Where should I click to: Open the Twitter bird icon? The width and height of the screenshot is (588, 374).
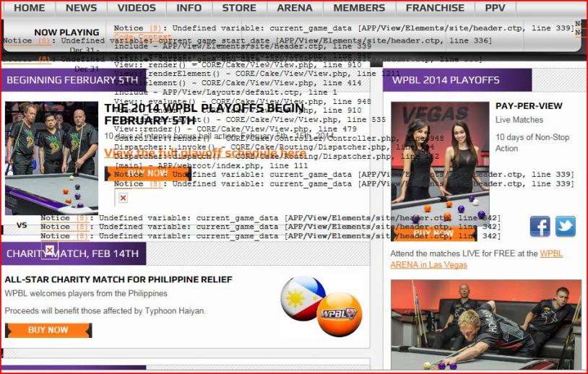tap(566, 226)
